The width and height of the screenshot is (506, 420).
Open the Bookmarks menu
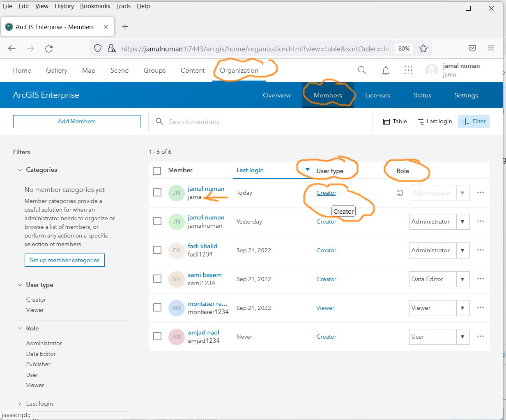click(95, 6)
